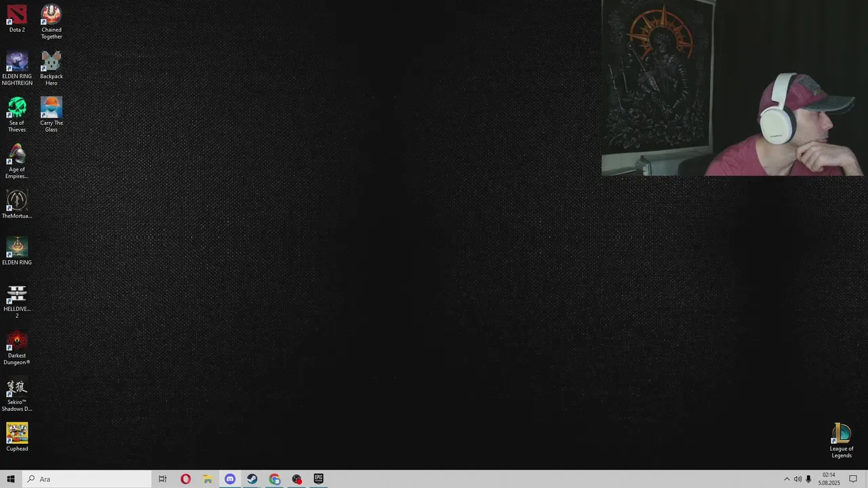Select the Darkest Dungeon shortcut
This screenshot has height=488, width=868.
tap(17, 348)
